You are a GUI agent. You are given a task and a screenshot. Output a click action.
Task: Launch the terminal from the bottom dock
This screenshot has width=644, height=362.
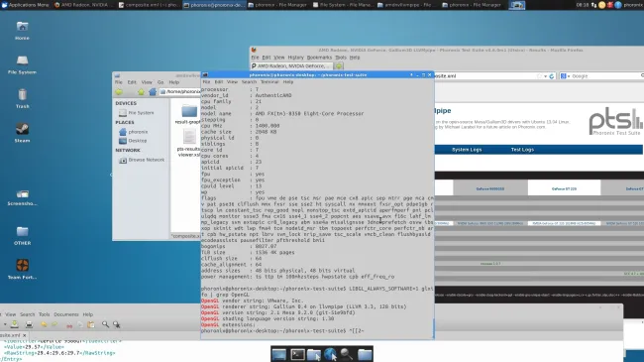click(x=297, y=354)
